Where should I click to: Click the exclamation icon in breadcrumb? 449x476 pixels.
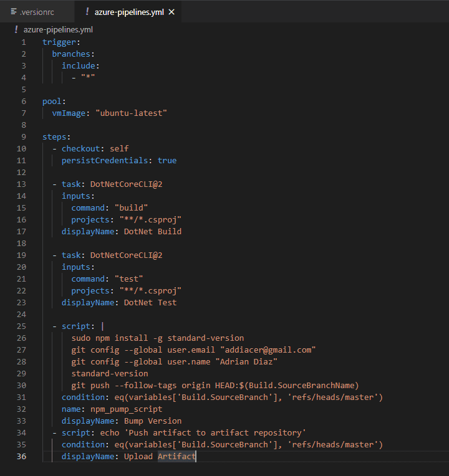16,29
